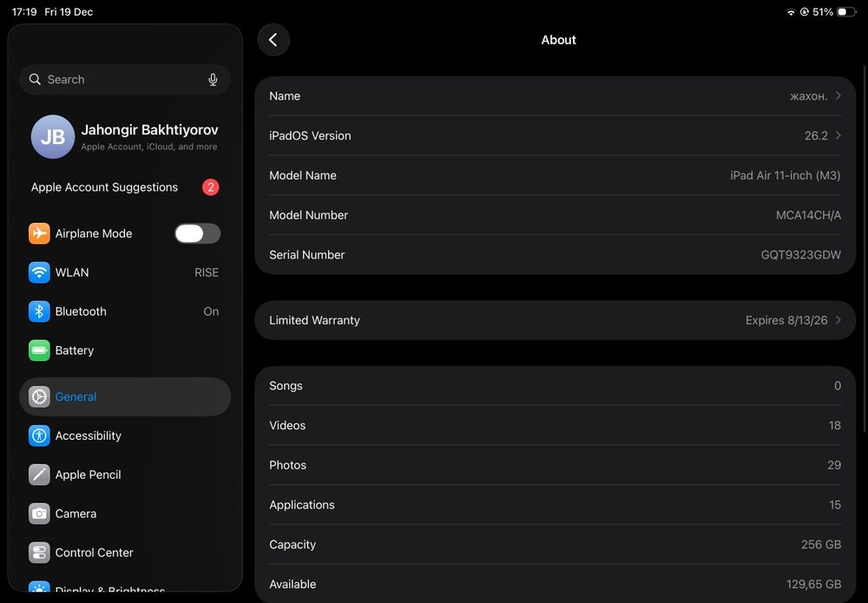Tap the serial number GQT9323GDW

coord(800,255)
